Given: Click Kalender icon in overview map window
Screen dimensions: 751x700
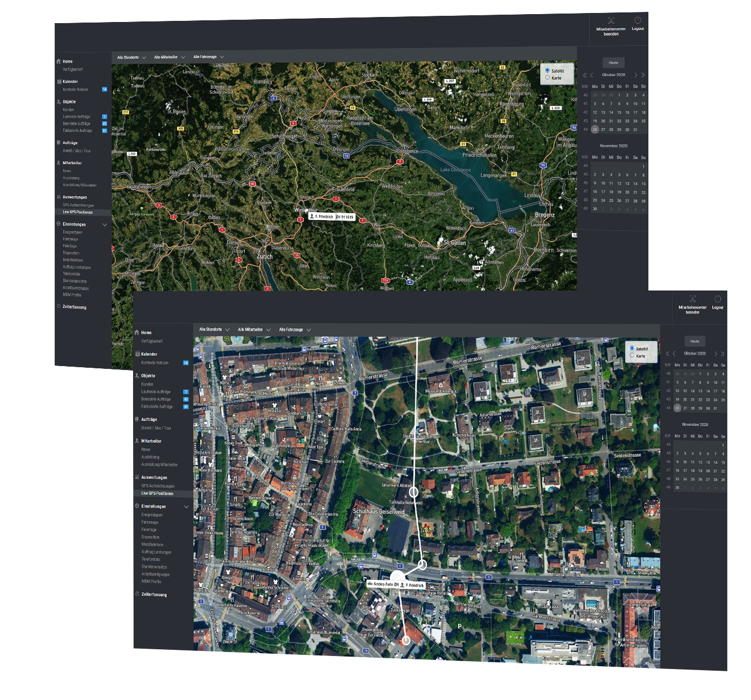Looking at the screenshot, I should (59, 81).
